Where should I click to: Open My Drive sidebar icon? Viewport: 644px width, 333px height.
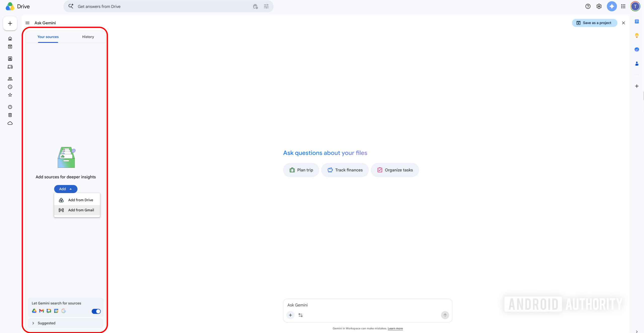(x=10, y=59)
